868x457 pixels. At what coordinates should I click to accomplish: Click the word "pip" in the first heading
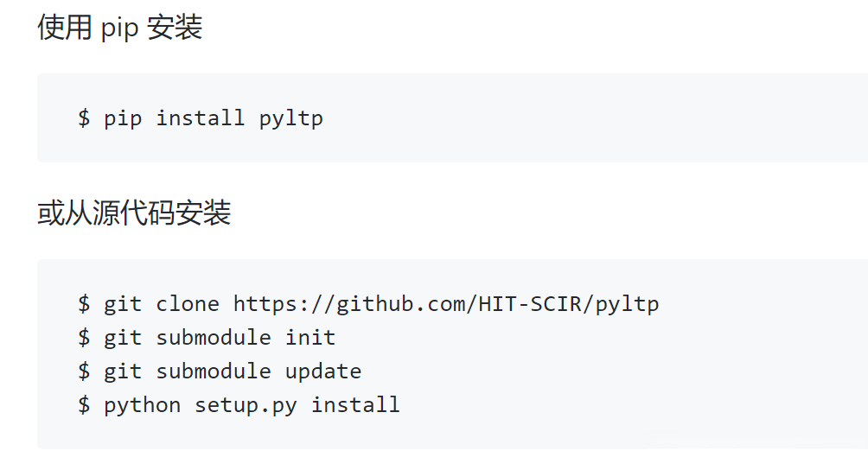pyautogui.click(x=119, y=28)
